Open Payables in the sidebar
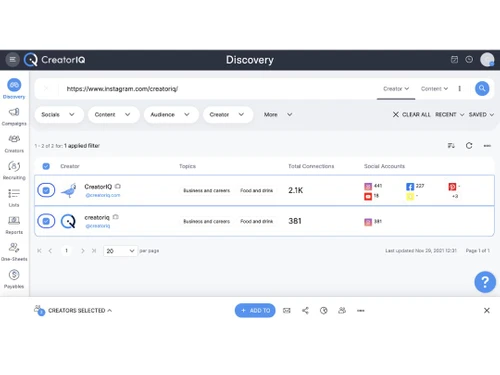The height and width of the screenshot is (375, 500). coord(14,279)
